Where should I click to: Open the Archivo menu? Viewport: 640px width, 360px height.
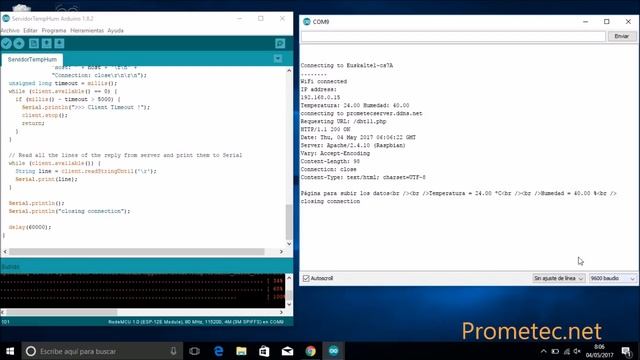10,31
